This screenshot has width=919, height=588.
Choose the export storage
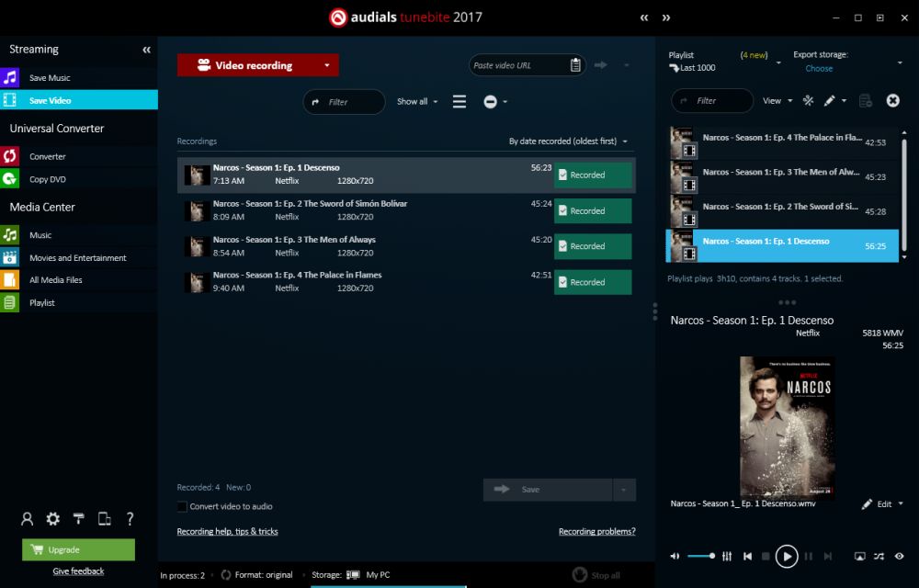(819, 69)
